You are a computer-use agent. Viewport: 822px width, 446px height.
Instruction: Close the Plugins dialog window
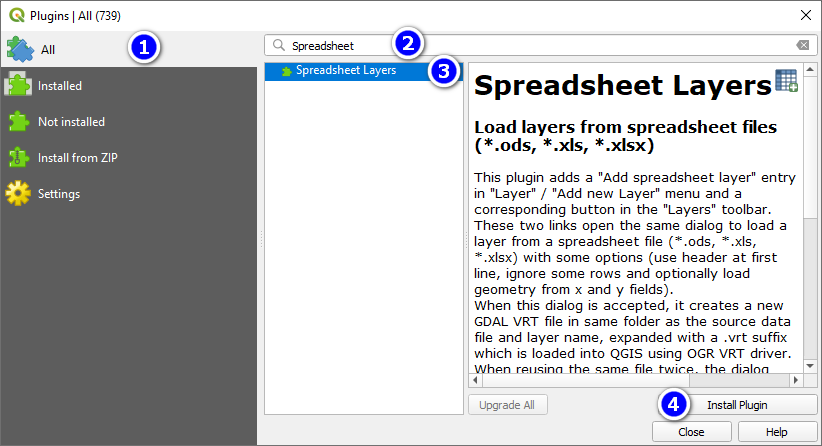coord(806,15)
